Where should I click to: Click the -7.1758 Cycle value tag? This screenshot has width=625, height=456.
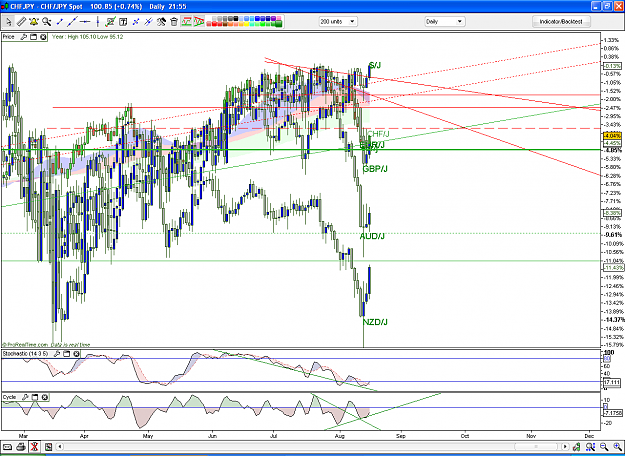[613, 413]
